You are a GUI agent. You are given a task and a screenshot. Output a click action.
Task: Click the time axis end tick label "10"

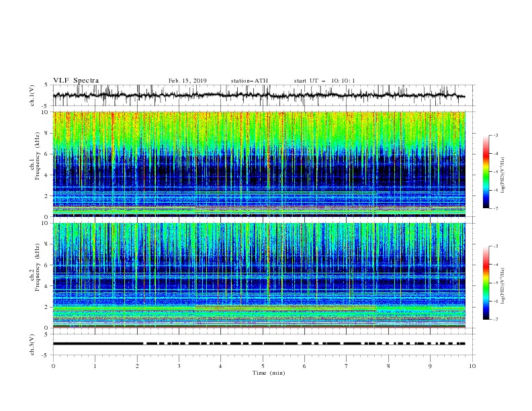[472, 366]
